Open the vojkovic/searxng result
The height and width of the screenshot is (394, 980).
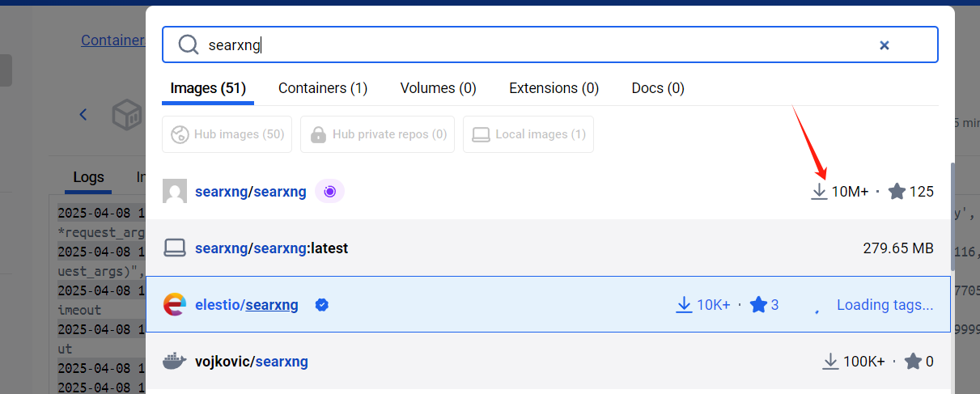tap(251, 362)
